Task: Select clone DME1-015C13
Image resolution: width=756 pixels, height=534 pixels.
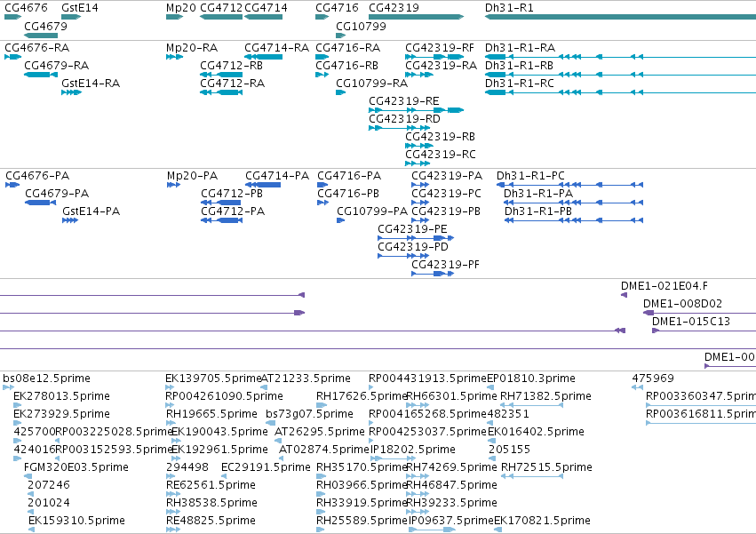Action: point(691,322)
